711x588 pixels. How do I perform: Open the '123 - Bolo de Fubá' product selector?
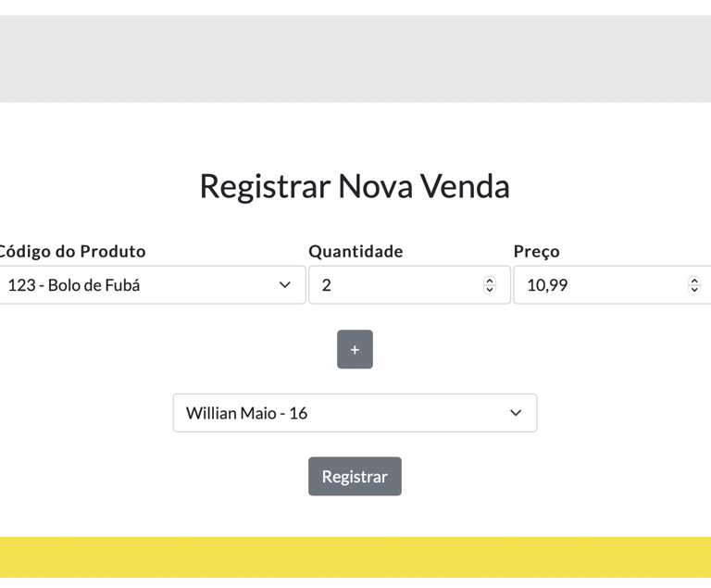point(139,285)
